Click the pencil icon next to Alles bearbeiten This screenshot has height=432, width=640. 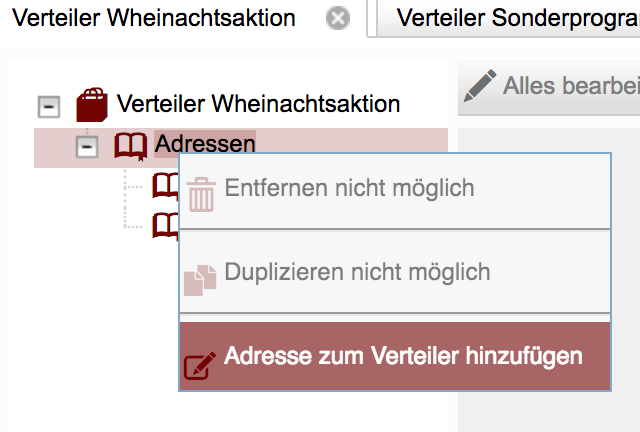[x=481, y=85]
